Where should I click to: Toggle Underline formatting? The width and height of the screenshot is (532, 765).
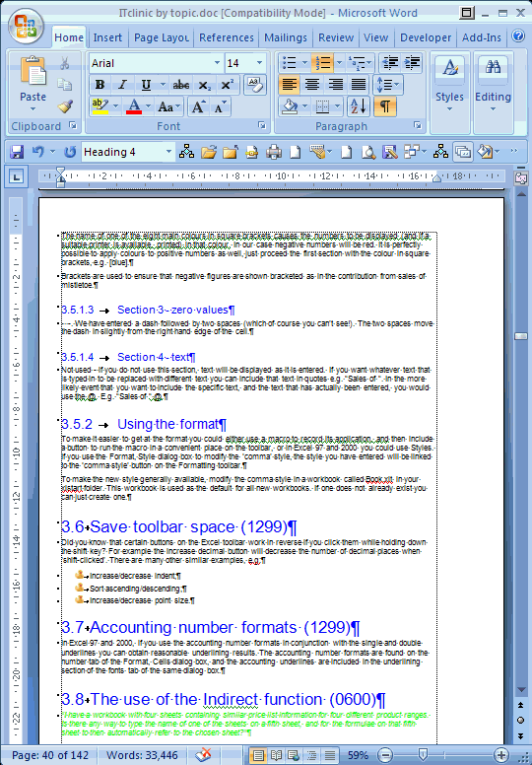(146, 85)
